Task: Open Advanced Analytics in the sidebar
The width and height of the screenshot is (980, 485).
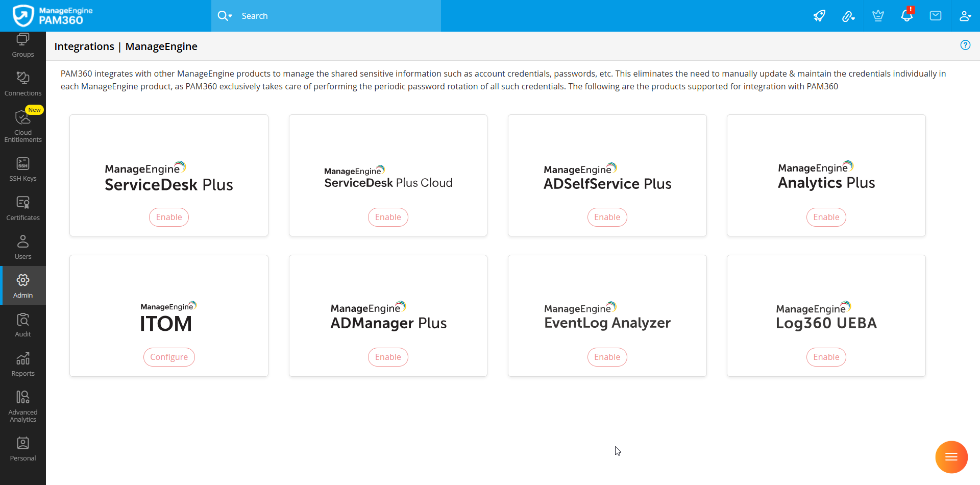Action: pos(23,406)
